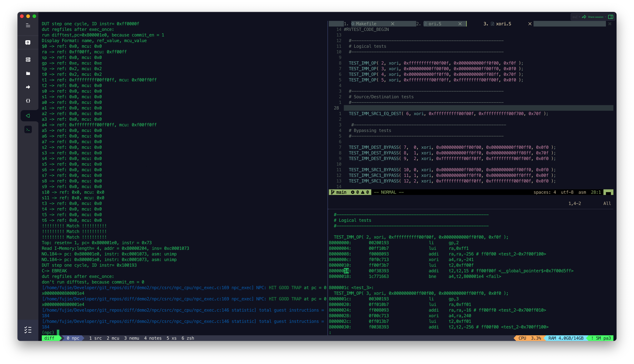Click the TEST_IMM_SRC1_EQ_DEST line in editor
The image size is (634, 364).
pos(448,114)
